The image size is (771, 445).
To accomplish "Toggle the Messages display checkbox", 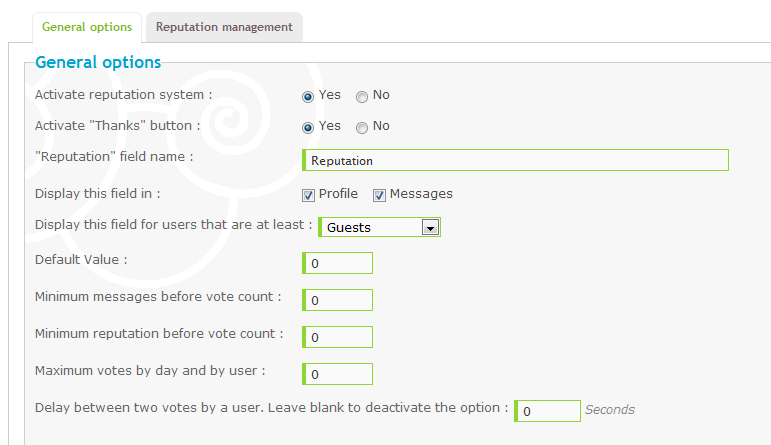I will point(379,195).
